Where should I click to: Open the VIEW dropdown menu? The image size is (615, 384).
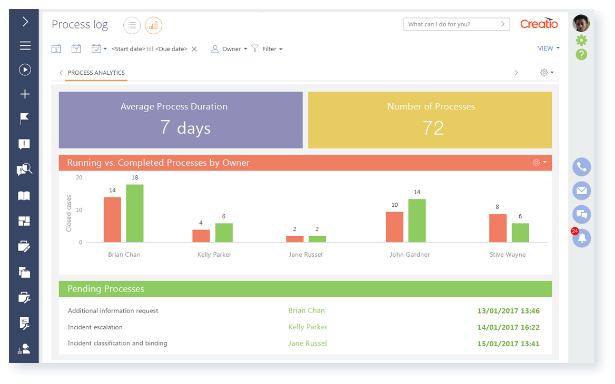coord(548,48)
